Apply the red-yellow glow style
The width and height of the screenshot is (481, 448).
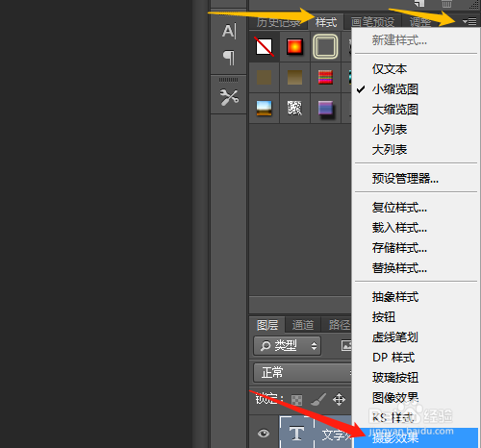(294, 47)
